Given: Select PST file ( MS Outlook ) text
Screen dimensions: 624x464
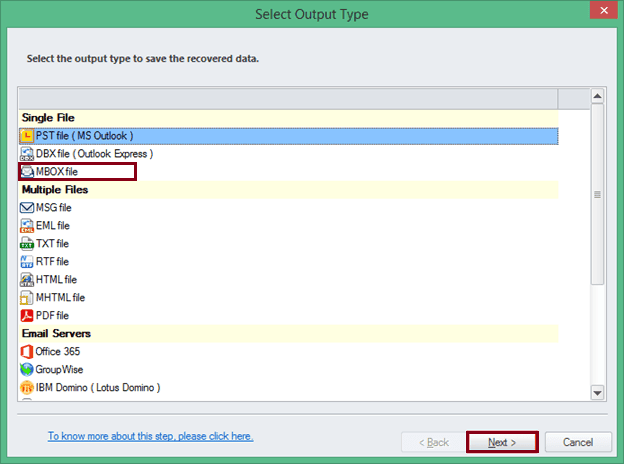Looking at the screenshot, I should point(84,136).
